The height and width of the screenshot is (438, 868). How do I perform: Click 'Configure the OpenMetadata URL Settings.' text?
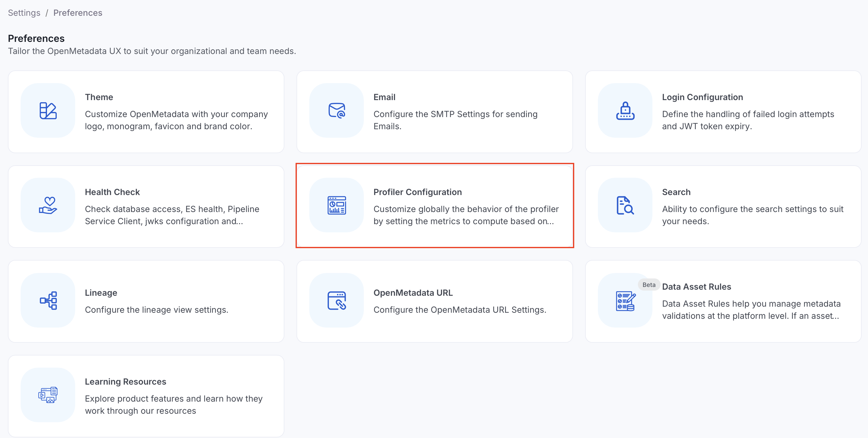click(460, 310)
